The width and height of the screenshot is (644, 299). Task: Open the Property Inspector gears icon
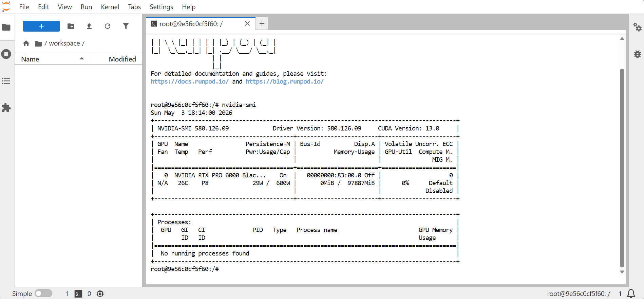[x=637, y=27]
